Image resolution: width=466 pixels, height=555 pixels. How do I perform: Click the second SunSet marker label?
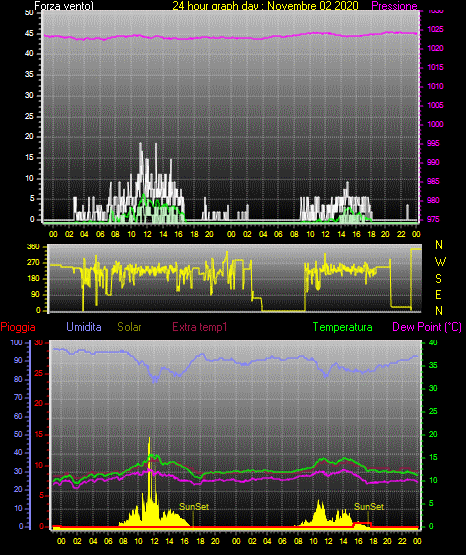pos(369,507)
